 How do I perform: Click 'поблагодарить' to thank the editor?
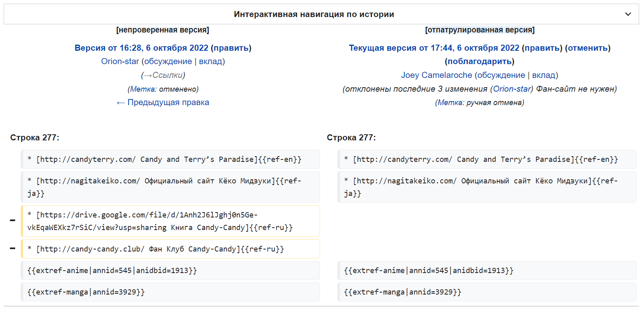coord(480,61)
